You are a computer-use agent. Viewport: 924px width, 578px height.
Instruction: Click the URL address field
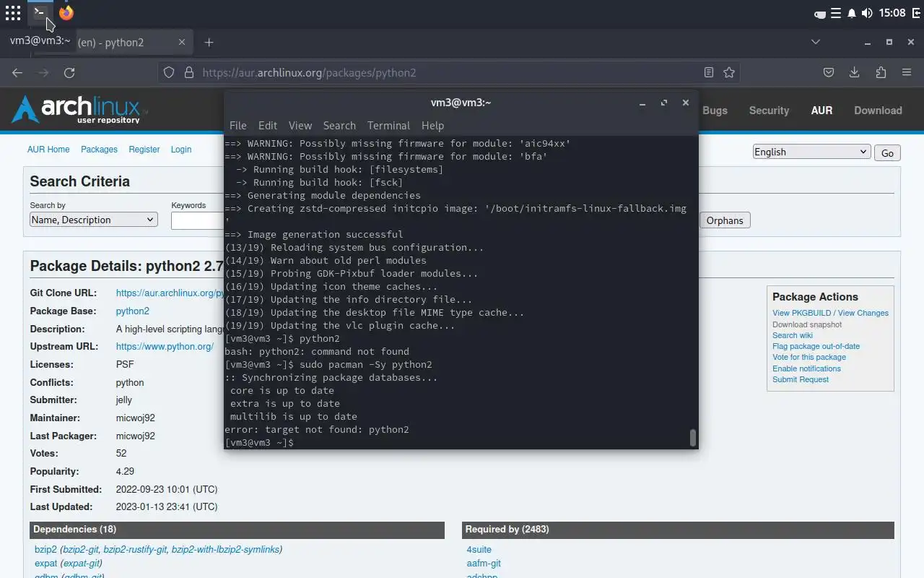pos(448,72)
